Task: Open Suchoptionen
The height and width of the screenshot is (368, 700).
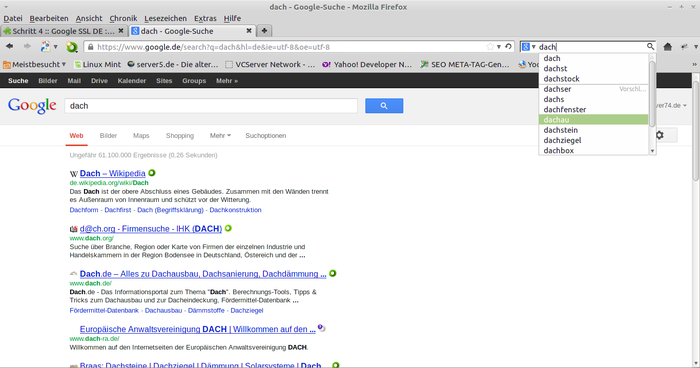Action: [266, 135]
